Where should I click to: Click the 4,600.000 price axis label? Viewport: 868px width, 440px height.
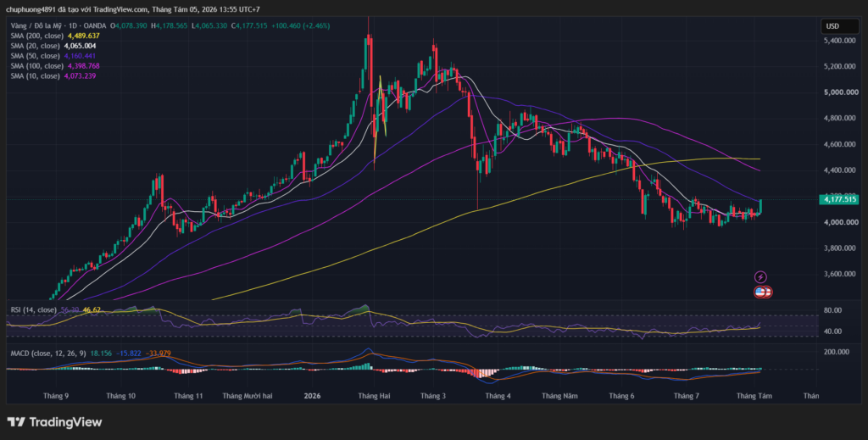(x=841, y=144)
